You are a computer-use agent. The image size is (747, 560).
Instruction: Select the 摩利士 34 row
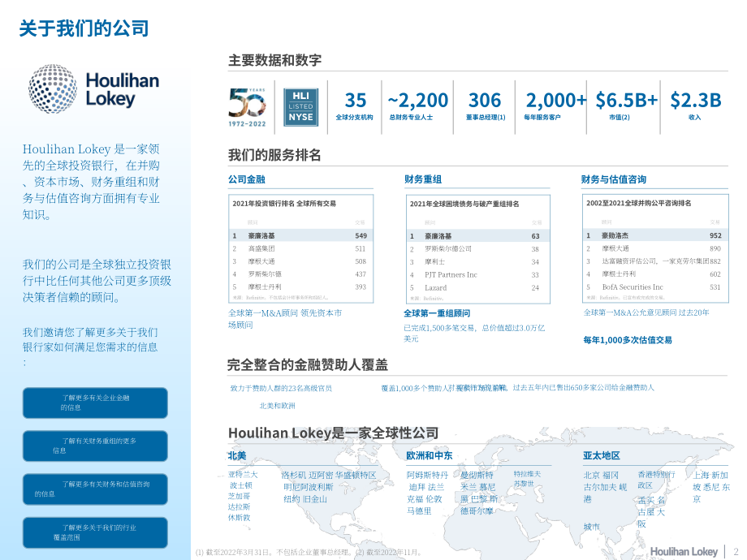[x=477, y=262]
